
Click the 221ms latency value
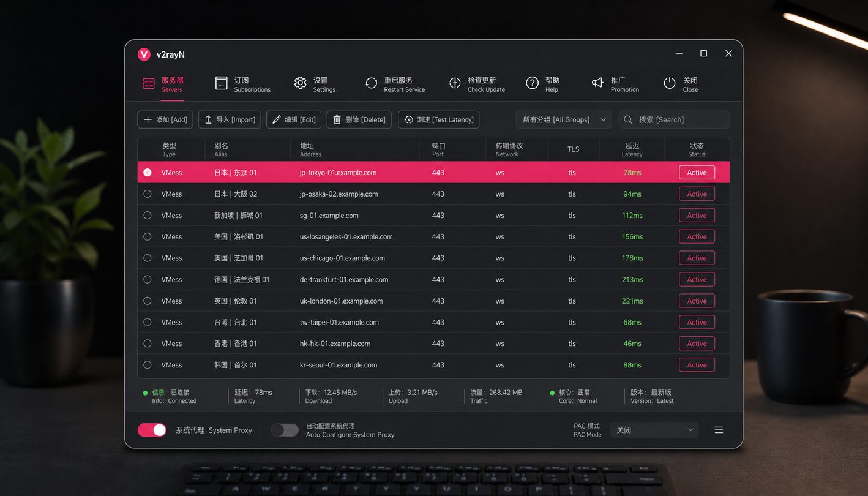[x=632, y=301]
